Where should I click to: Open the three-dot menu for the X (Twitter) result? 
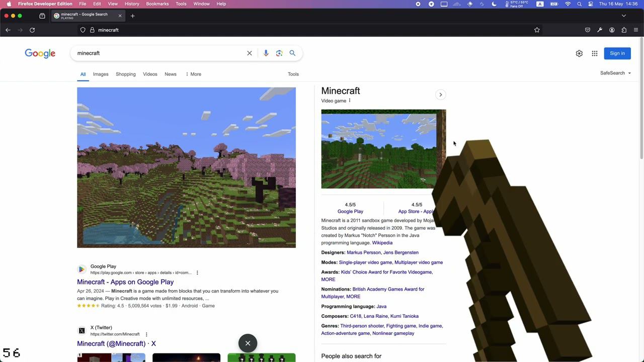(x=146, y=334)
